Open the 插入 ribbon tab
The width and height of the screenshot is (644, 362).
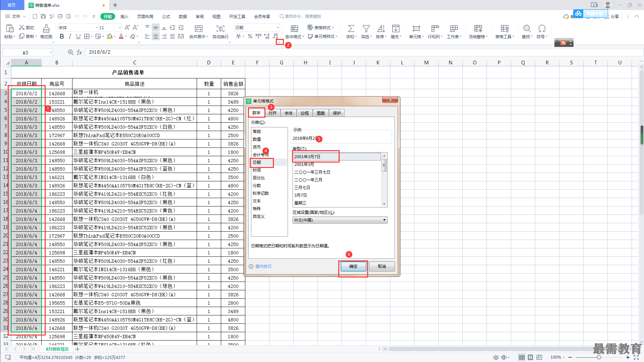point(125,16)
